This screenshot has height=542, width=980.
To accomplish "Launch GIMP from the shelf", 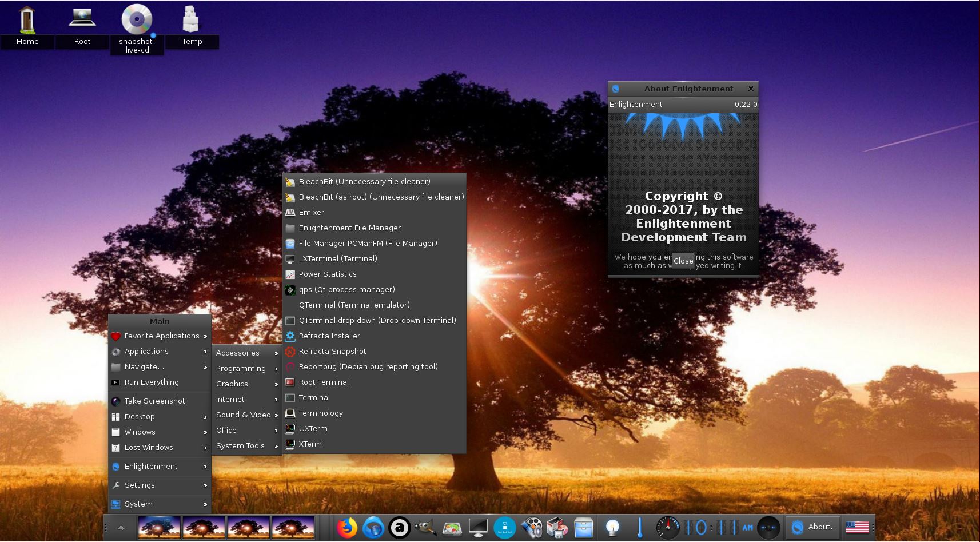I will point(425,528).
